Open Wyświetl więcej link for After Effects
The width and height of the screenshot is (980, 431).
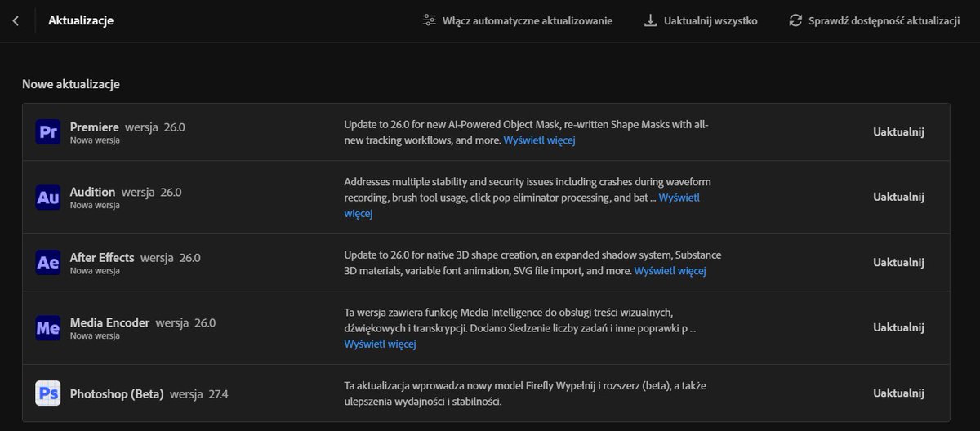tap(670, 271)
